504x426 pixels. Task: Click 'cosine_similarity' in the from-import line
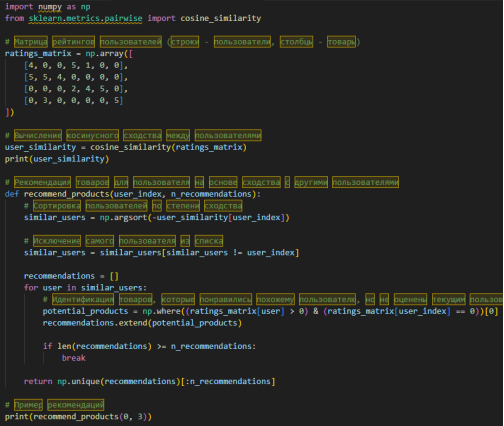click(221, 18)
